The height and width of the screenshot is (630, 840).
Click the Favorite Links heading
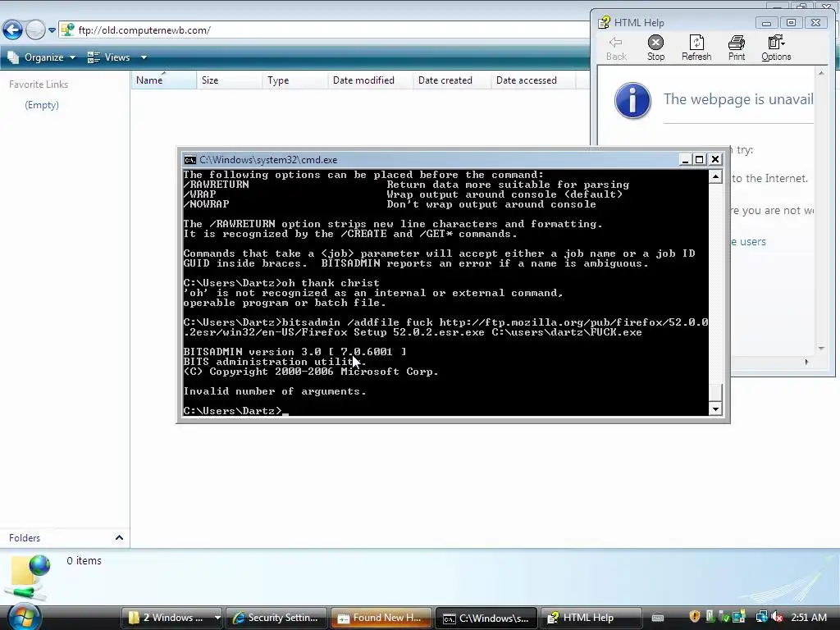[x=39, y=84]
